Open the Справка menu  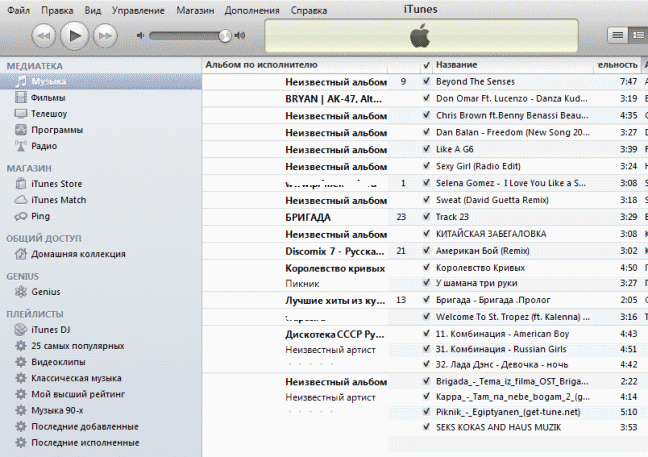pos(309,10)
